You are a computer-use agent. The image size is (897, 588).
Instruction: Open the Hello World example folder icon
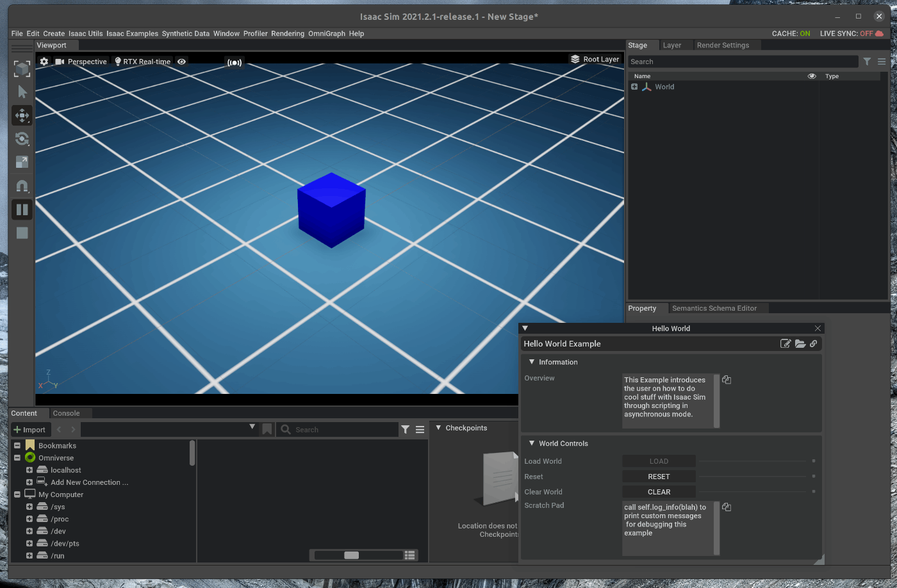click(800, 344)
